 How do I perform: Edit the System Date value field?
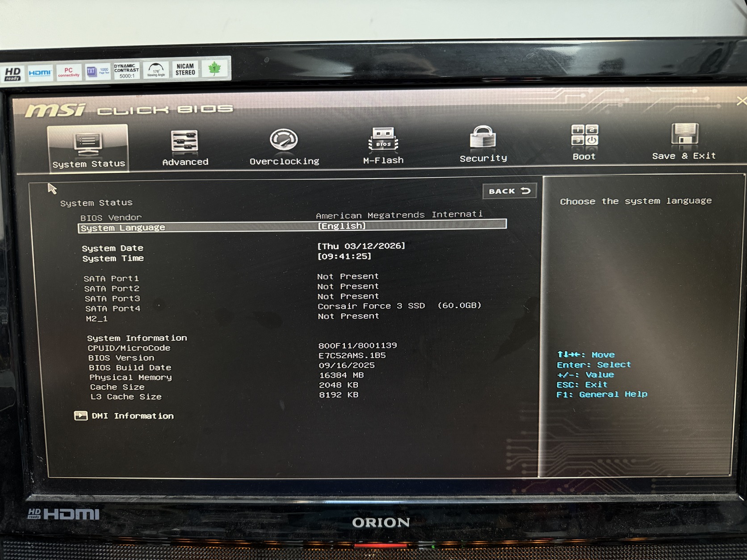[x=361, y=246]
